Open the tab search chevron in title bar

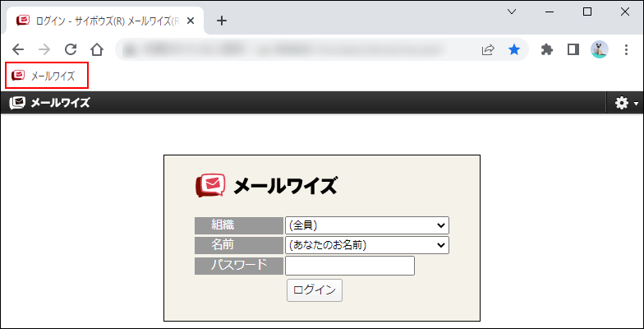click(511, 12)
